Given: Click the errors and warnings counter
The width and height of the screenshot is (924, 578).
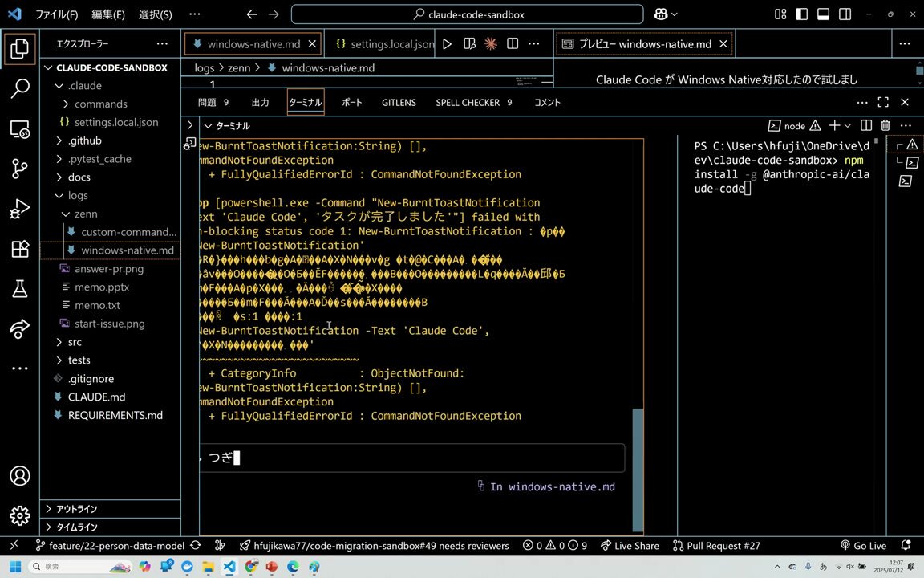Looking at the screenshot, I should [x=554, y=546].
